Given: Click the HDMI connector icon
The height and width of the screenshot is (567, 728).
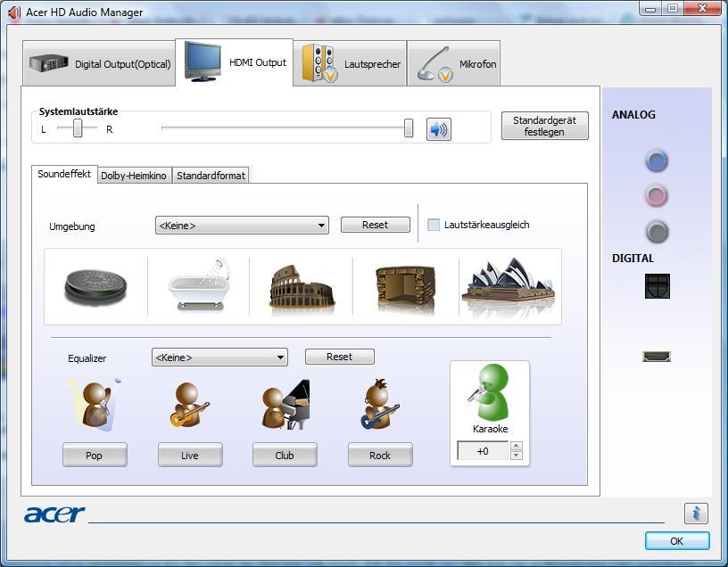Looking at the screenshot, I should click(657, 357).
